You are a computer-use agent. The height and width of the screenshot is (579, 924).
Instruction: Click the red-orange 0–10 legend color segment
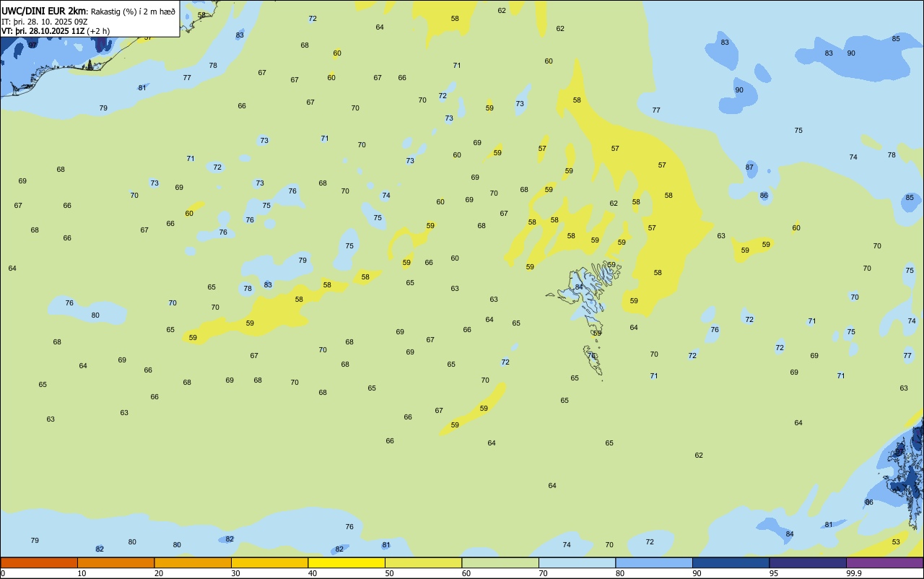click(x=39, y=562)
